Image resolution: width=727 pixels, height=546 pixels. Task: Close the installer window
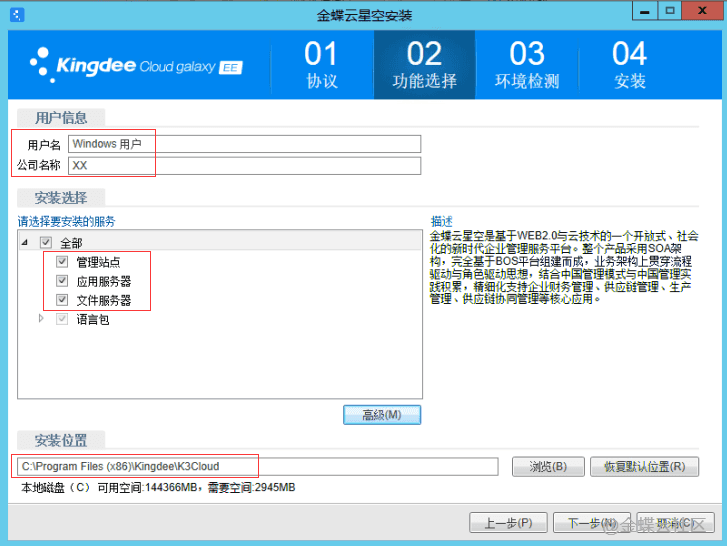(702, 11)
